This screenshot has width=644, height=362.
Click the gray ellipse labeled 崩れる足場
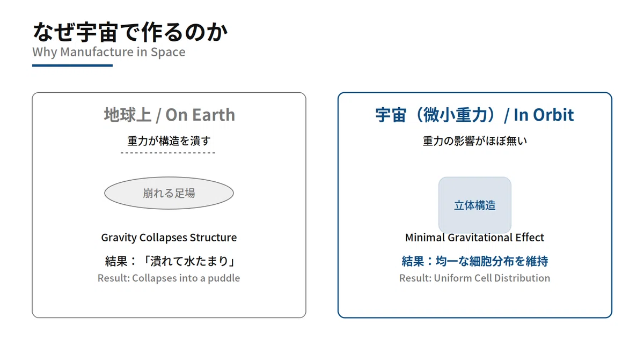[169, 193]
